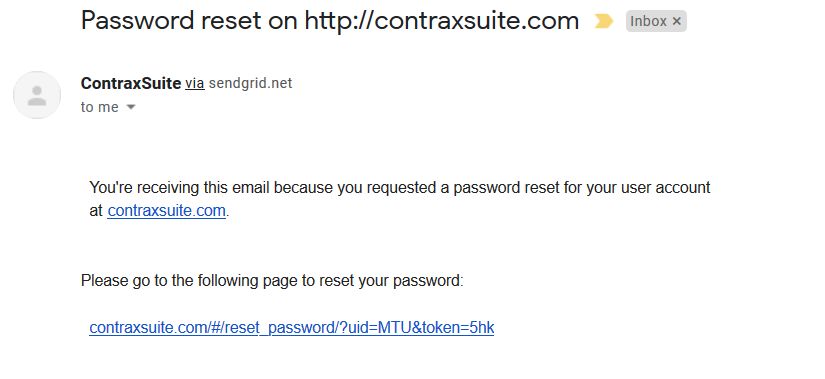The image size is (825, 379).
Task: Click the email subject heading text
Action: 330,21
